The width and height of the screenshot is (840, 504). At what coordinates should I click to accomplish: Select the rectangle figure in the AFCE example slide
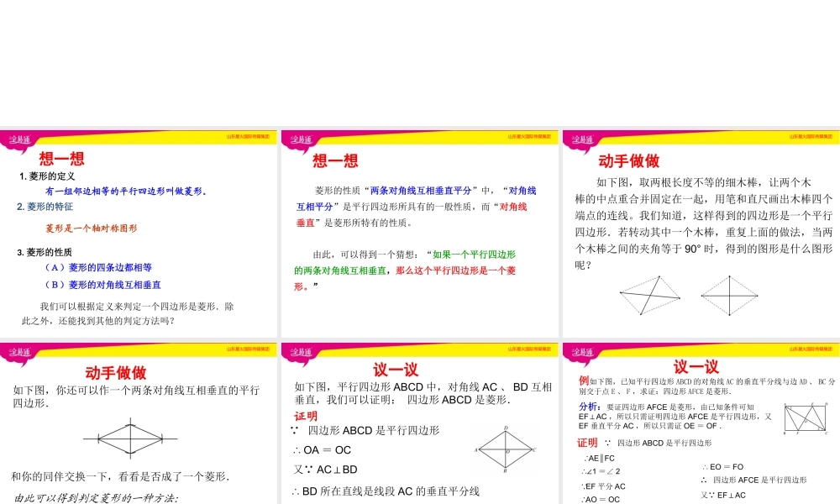pos(806,418)
